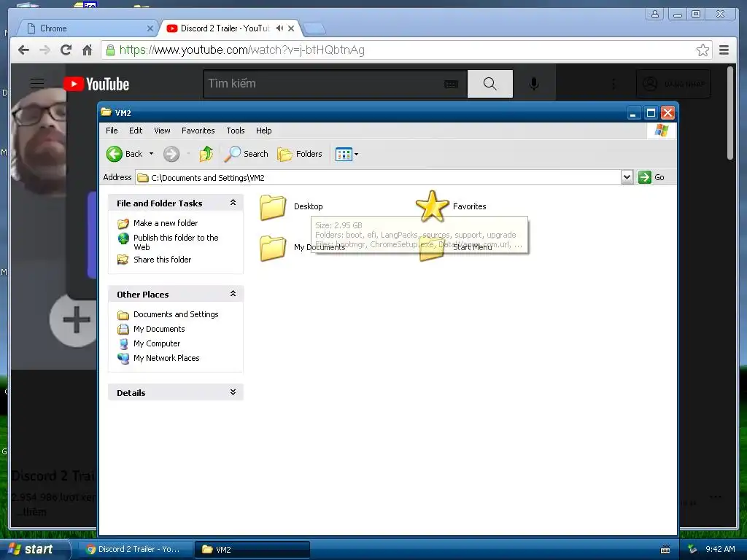Open a new Chrome tab
The image size is (747, 560).
(x=314, y=29)
